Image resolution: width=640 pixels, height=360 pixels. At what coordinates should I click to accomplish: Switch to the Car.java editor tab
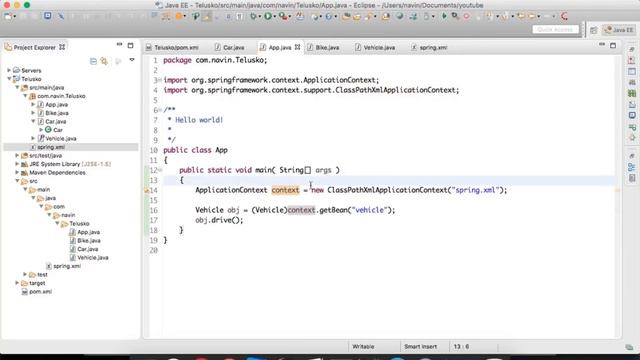(229, 48)
